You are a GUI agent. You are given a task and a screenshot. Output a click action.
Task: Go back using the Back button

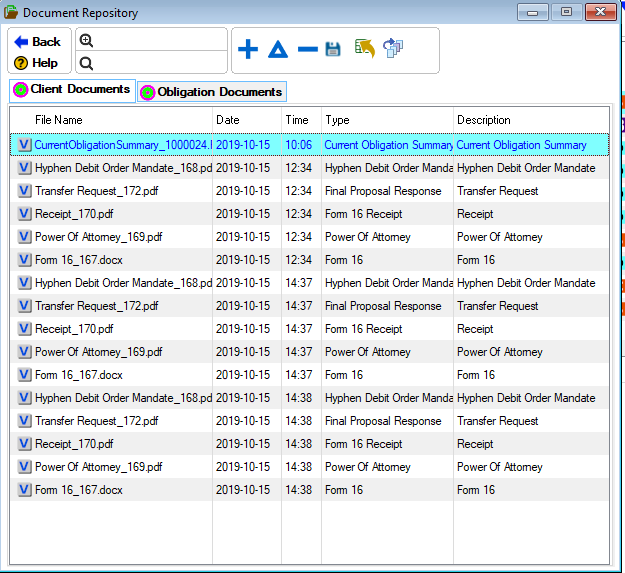38,41
